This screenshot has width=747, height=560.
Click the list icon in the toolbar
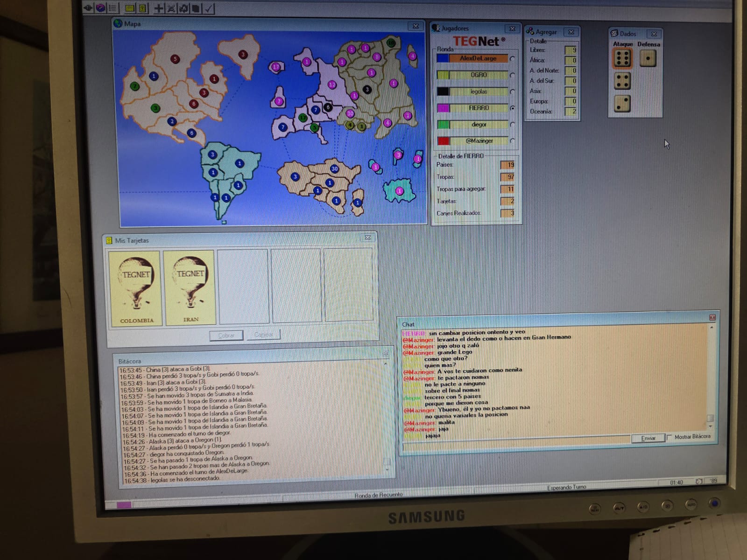pos(113,8)
